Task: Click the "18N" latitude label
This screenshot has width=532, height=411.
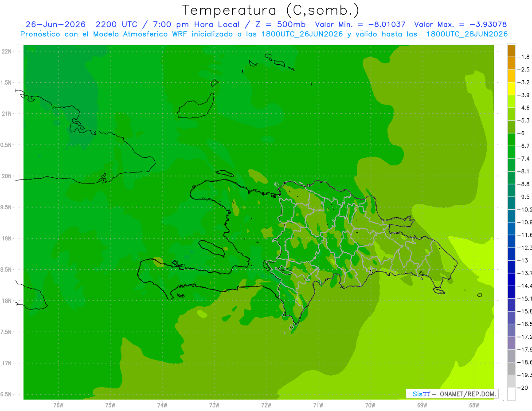Action: point(7,301)
